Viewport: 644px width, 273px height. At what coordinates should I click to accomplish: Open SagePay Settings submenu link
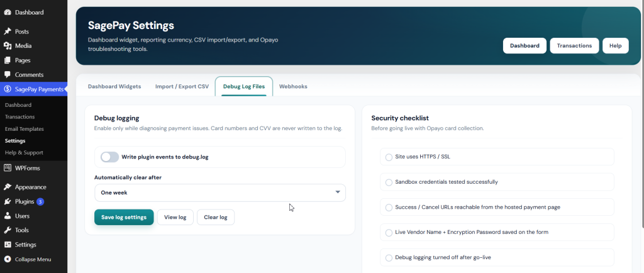click(x=15, y=141)
